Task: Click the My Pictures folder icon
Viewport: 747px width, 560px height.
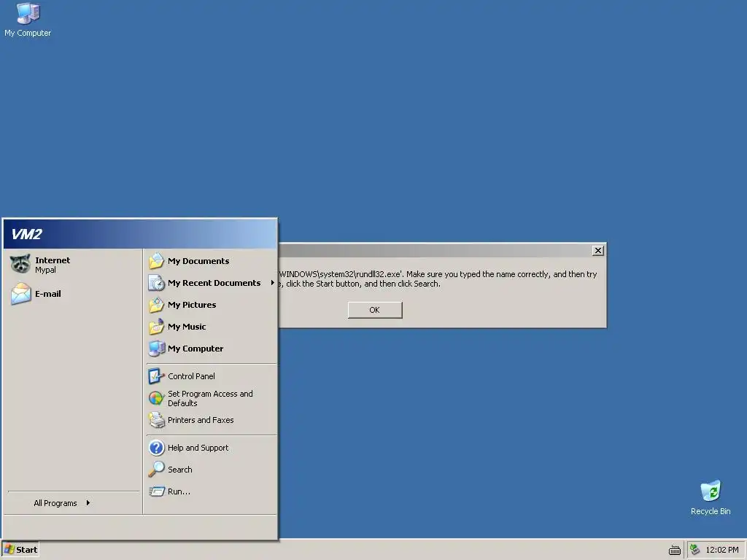Action: point(156,305)
